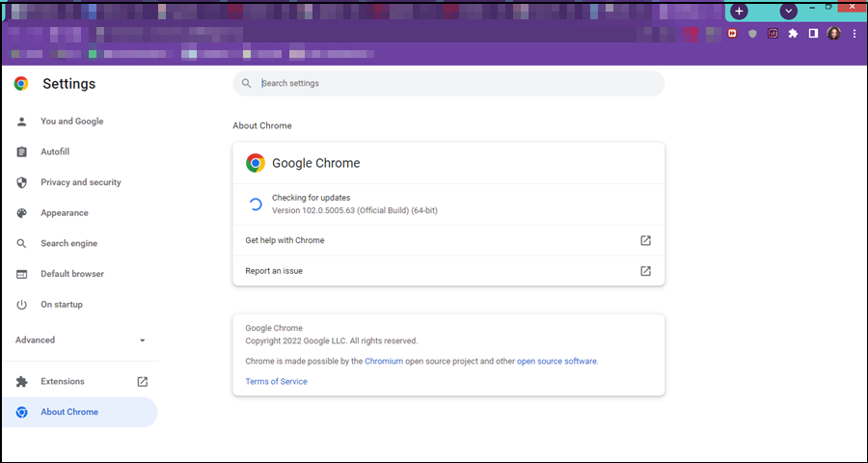The width and height of the screenshot is (868, 463).
Task: Click the Appearance palette icon
Action: point(21,213)
